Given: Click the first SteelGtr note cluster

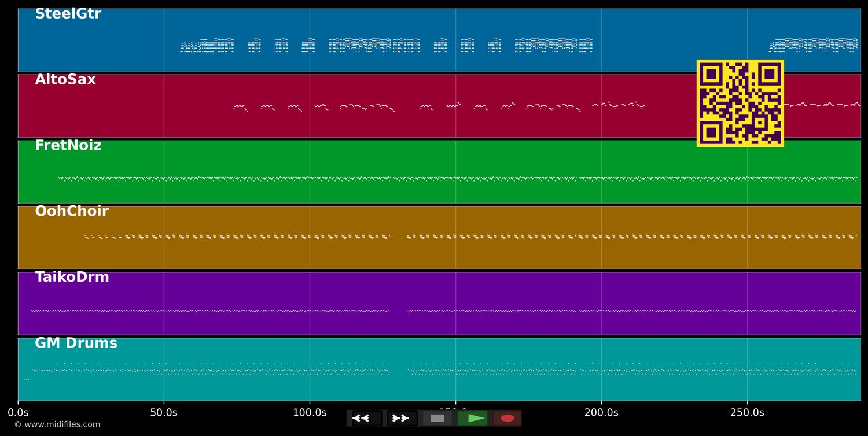Looking at the screenshot, I should [x=207, y=46].
